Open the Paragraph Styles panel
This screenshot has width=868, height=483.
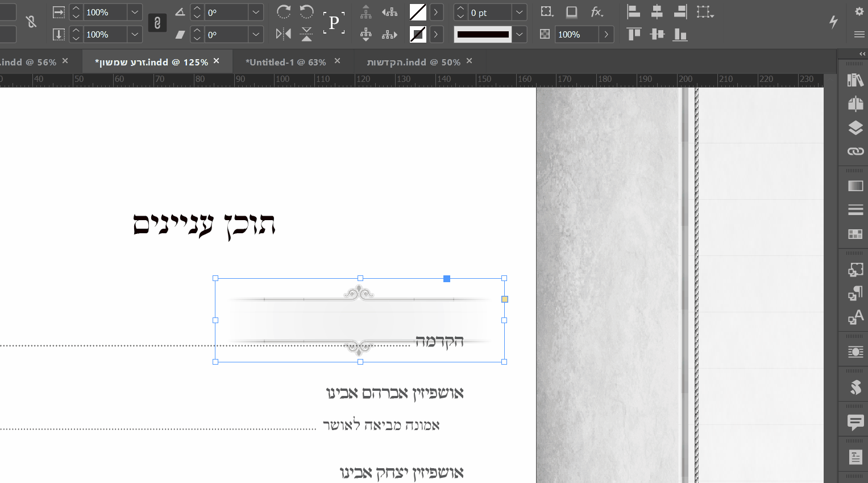pos(855,294)
